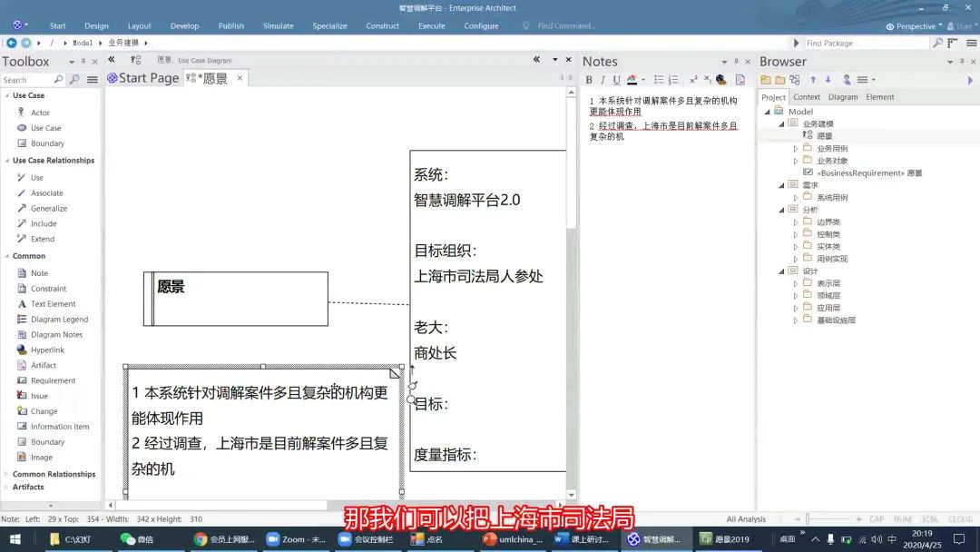Switch to the Element tab in Browser
Image resolution: width=980 pixels, height=552 pixels.
coord(880,97)
